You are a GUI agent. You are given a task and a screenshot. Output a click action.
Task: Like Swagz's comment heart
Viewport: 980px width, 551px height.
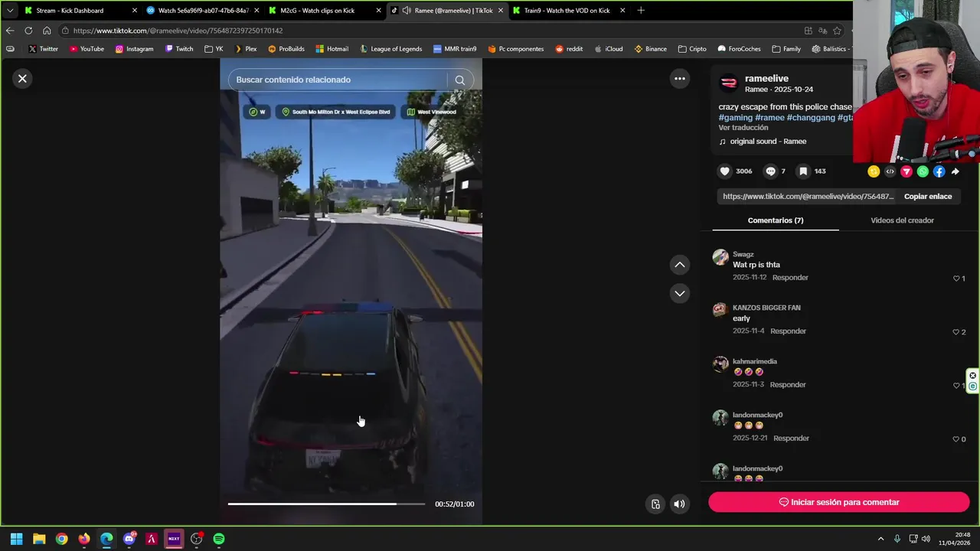(x=956, y=279)
